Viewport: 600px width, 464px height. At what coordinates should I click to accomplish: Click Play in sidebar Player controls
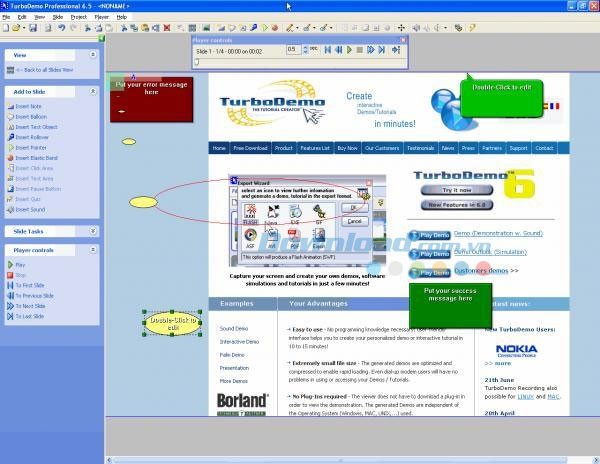[x=16, y=265]
